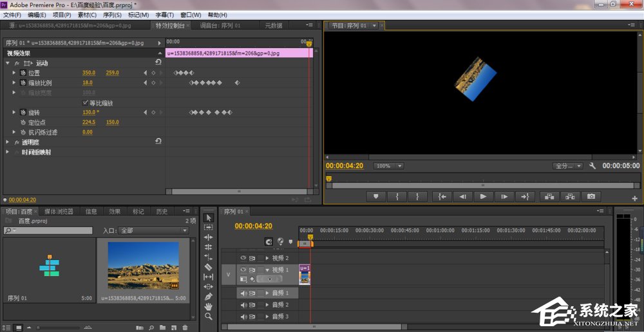The image size is (644, 332).
Task: Select the Rolling Edit tool
Action: click(x=209, y=247)
